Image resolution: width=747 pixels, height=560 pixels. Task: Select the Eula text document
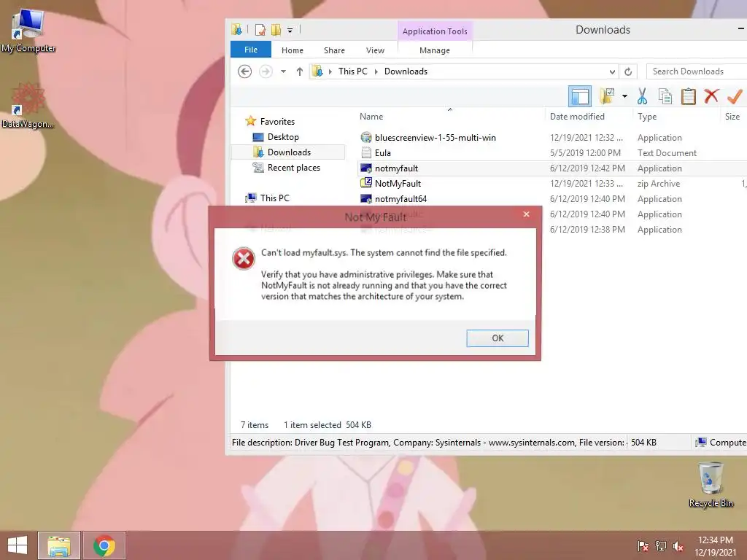pos(382,153)
